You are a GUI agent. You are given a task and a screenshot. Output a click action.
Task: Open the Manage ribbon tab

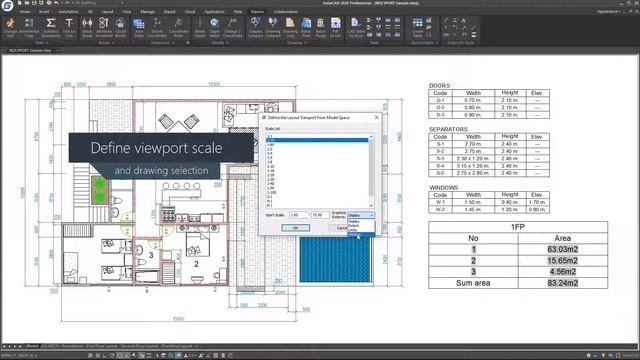click(x=147, y=12)
